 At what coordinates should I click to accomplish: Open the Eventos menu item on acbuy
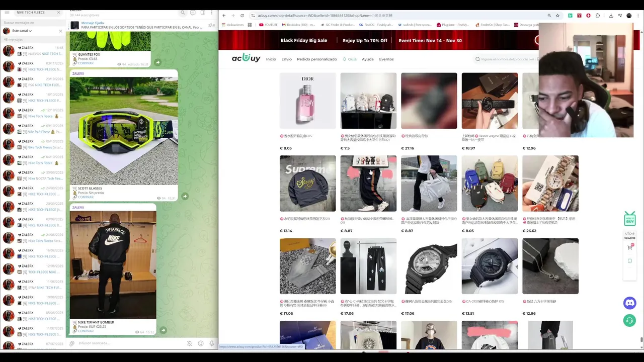coord(386,59)
